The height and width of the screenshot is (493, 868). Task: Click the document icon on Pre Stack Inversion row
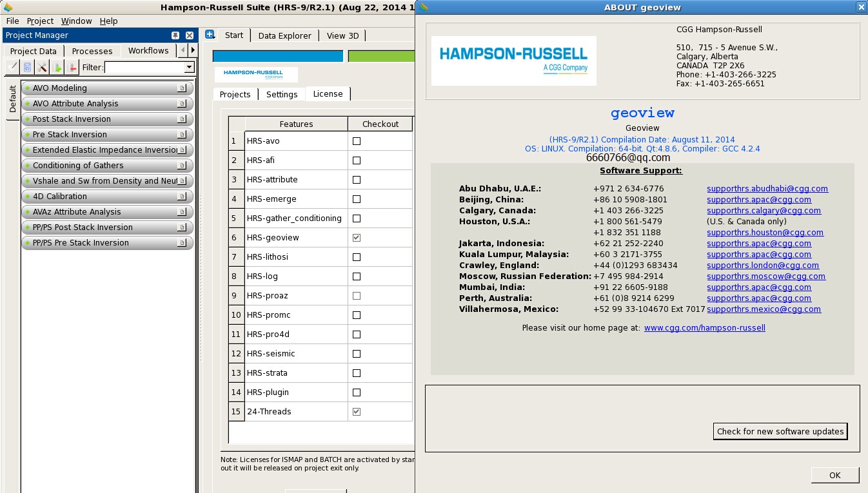[182, 135]
